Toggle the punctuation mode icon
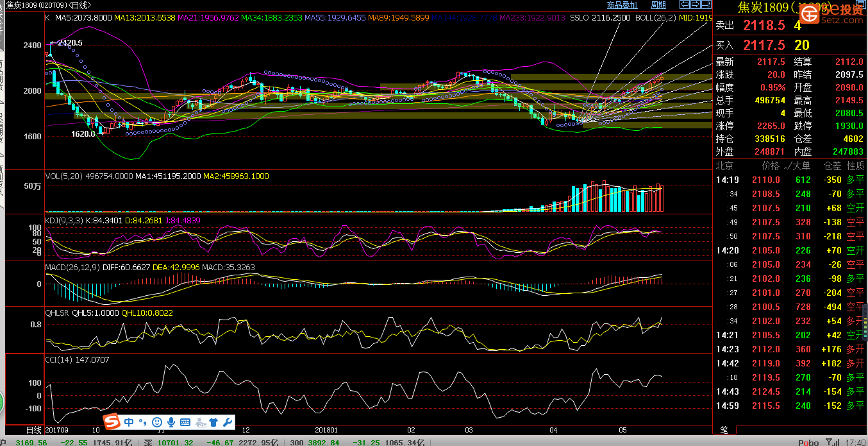This screenshot has width=868, height=446. coord(142,422)
